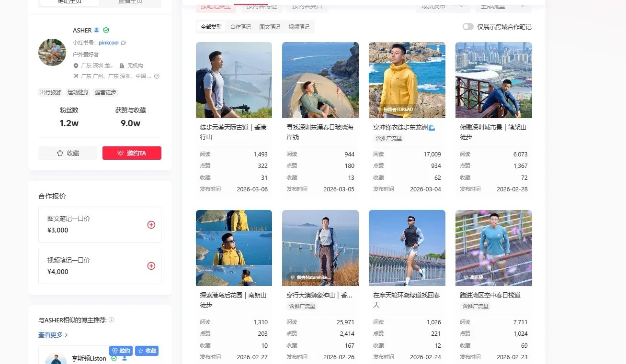Open the 寻找深圳东涌春日玻璃海岸线 note thumbnail
Screen dimensions: 626x364
320,80
